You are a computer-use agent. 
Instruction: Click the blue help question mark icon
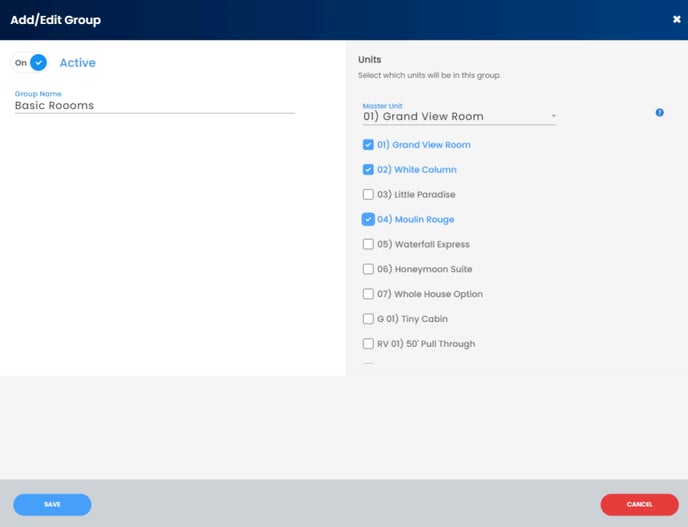click(659, 112)
